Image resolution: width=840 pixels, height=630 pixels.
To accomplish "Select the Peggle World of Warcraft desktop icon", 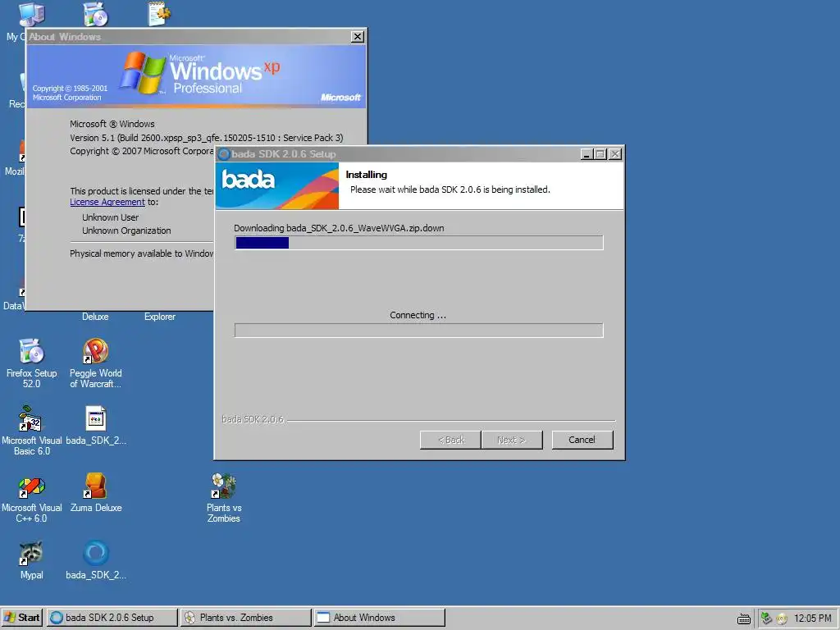I will pyautogui.click(x=95, y=363).
